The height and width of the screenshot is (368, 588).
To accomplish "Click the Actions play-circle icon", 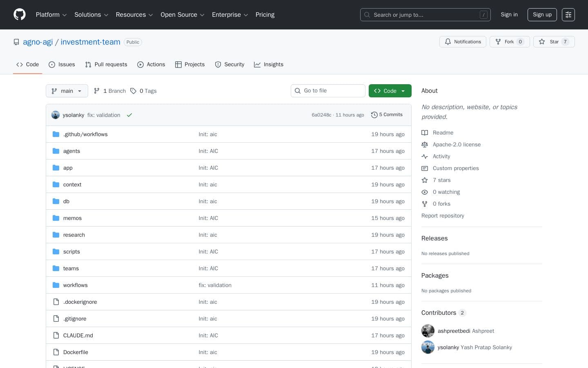I will tap(140, 65).
